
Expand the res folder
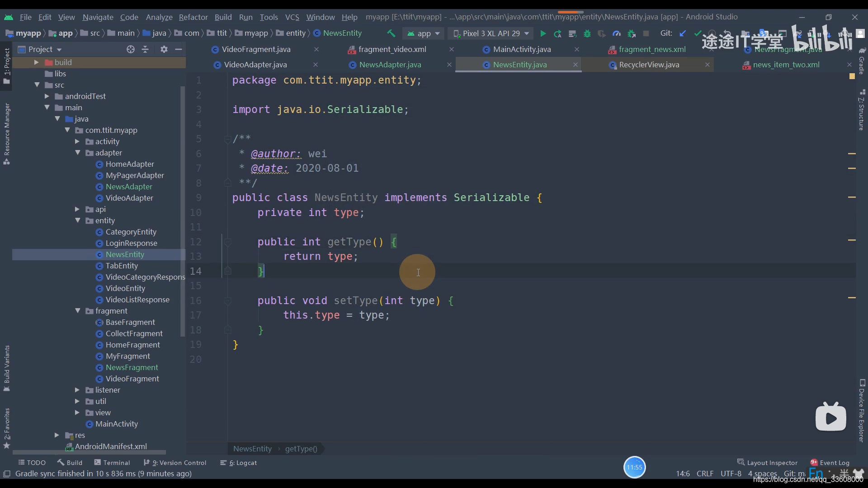[x=57, y=435]
